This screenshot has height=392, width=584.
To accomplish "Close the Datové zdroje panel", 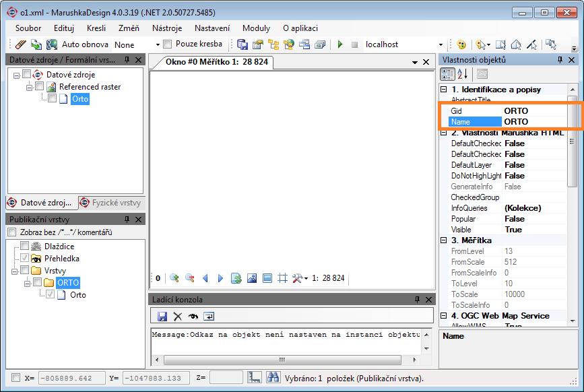I will 139,60.
